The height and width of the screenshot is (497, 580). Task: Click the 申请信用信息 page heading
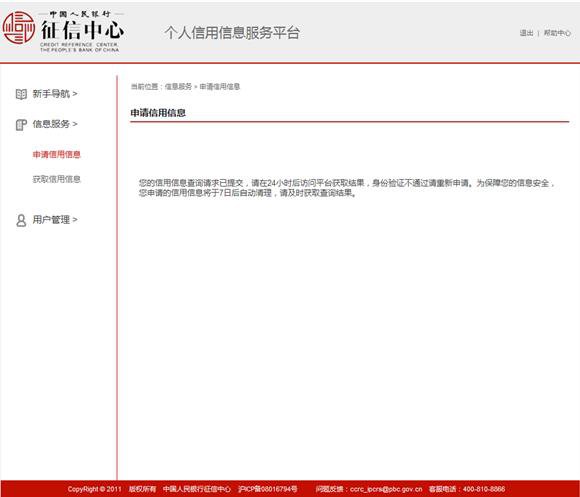[x=158, y=113]
